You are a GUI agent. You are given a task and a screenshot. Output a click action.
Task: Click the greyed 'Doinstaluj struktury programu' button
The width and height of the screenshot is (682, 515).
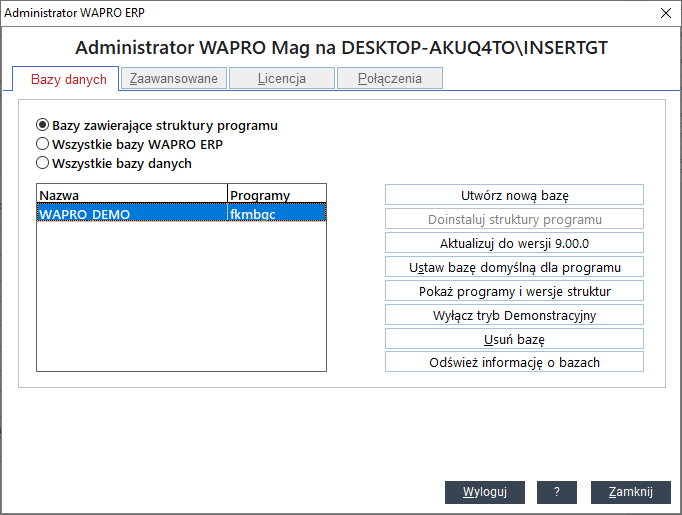point(514,219)
